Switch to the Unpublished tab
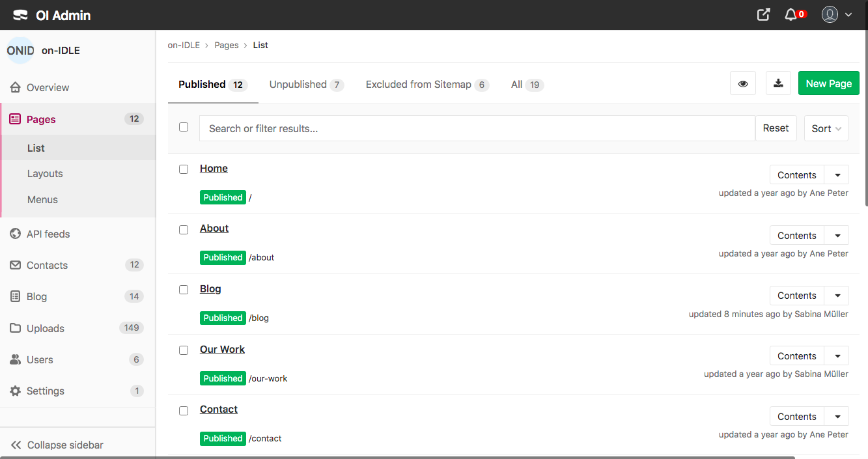This screenshot has width=868, height=459. pyautogui.click(x=306, y=85)
